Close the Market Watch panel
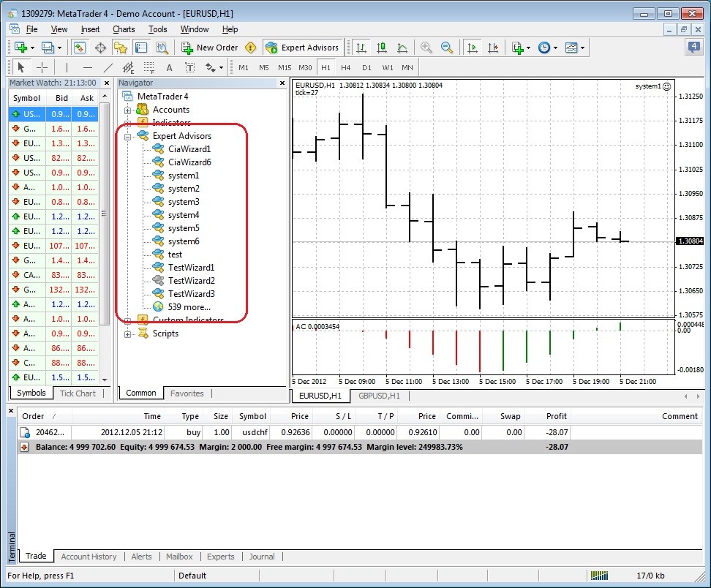711x588 pixels. point(107,83)
